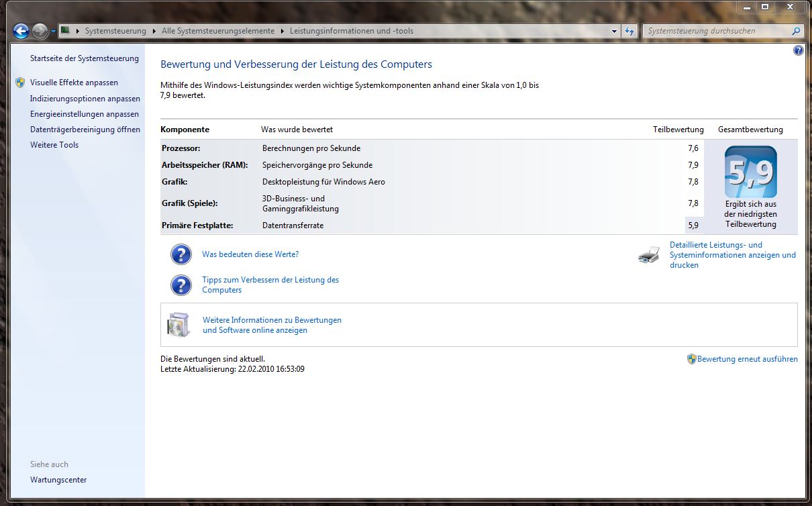Open Detaillierte Leistungs- und Systeminformationen link
This screenshot has height=506, width=812.
733,255
